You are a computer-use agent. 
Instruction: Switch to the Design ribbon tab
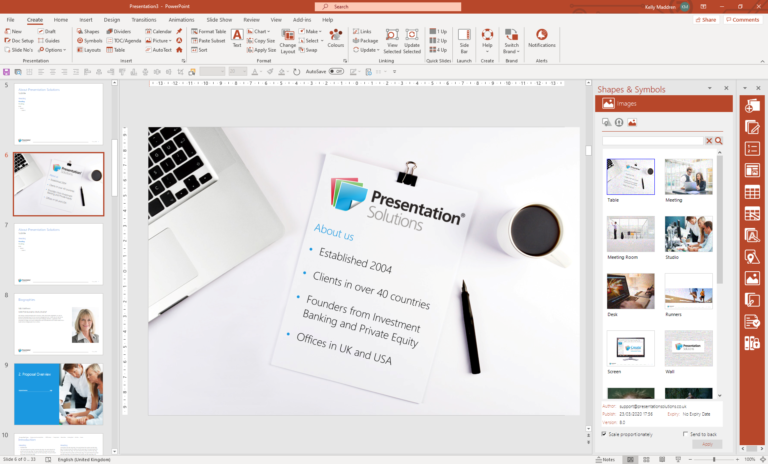pyautogui.click(x=112, y=19)
